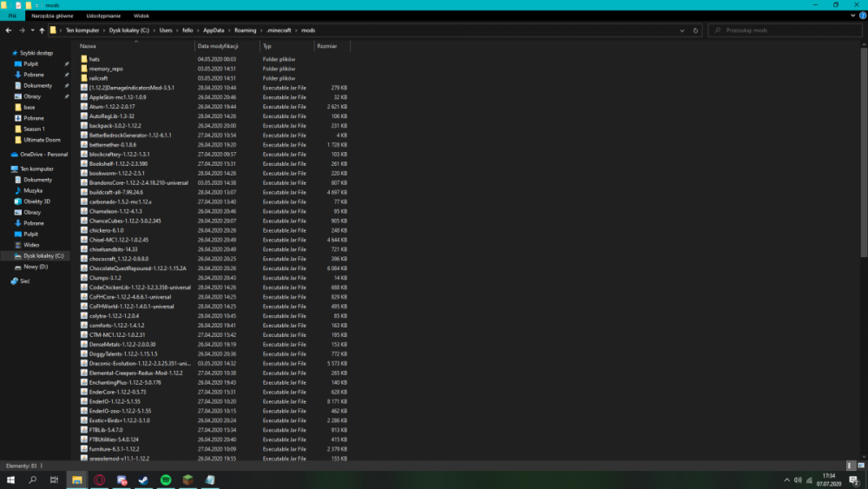Open address bar history dropdown

tap(684, 30)
